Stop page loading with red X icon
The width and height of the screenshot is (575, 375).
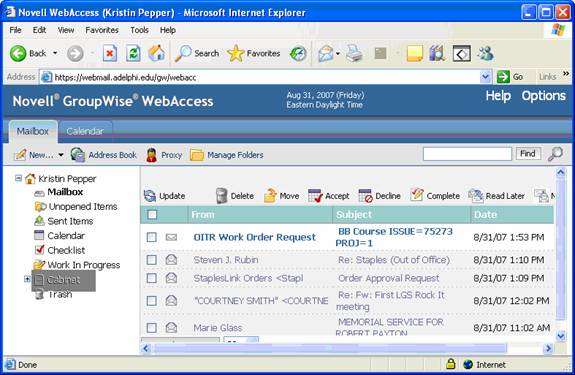coord(109,54)
